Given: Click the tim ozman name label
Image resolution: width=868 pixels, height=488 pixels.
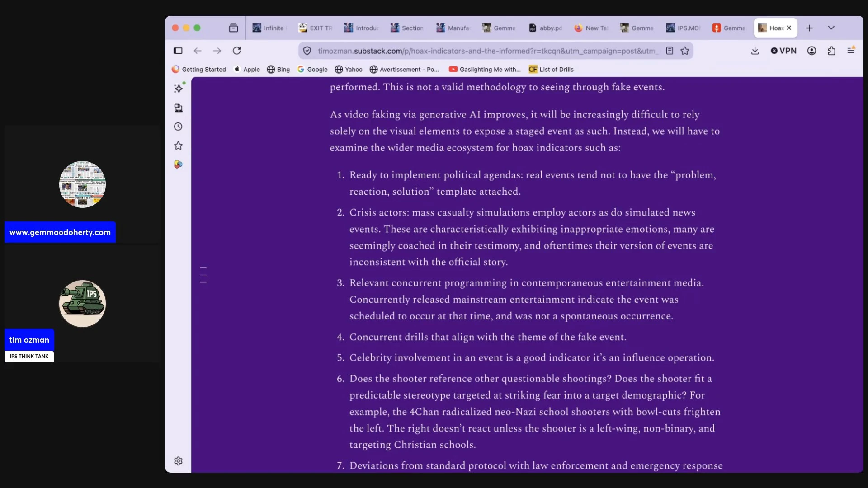Looking at the screenshot, I should point(29,340).
